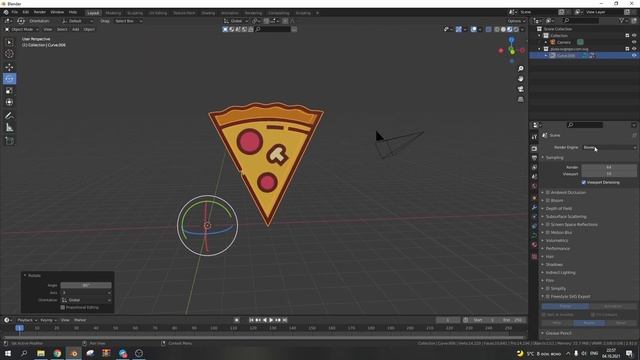Select the Move tool
The width and height of the screenshot is (640, 360).
click(x=9, y=67)
